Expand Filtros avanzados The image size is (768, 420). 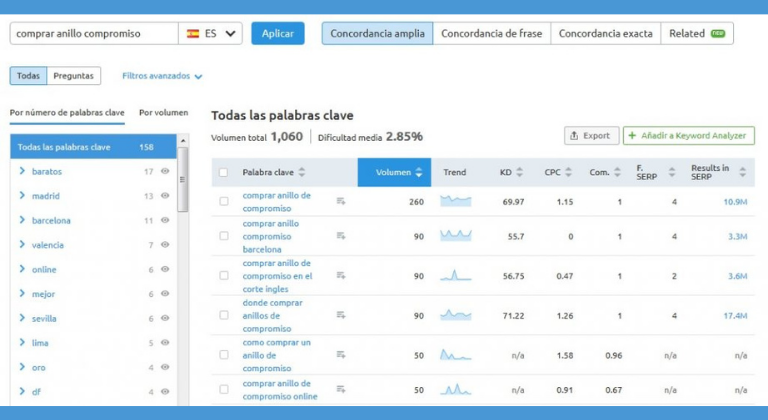pos(162,76)
